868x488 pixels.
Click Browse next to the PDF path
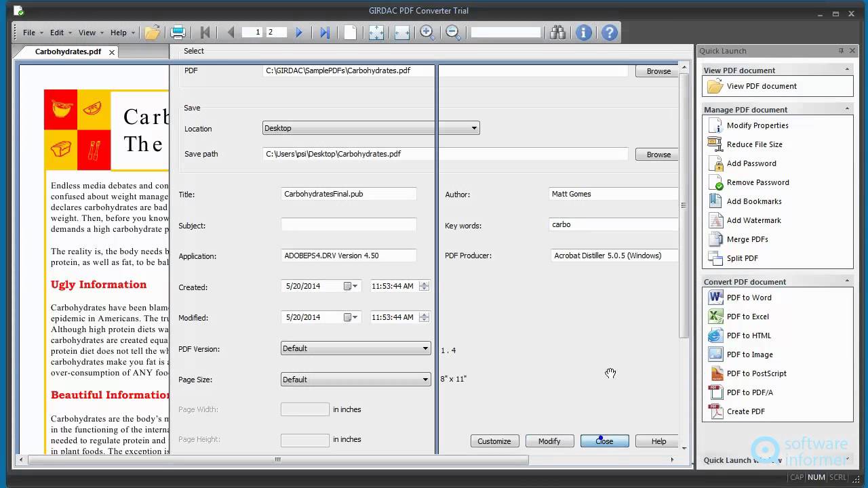click(657, 71)
